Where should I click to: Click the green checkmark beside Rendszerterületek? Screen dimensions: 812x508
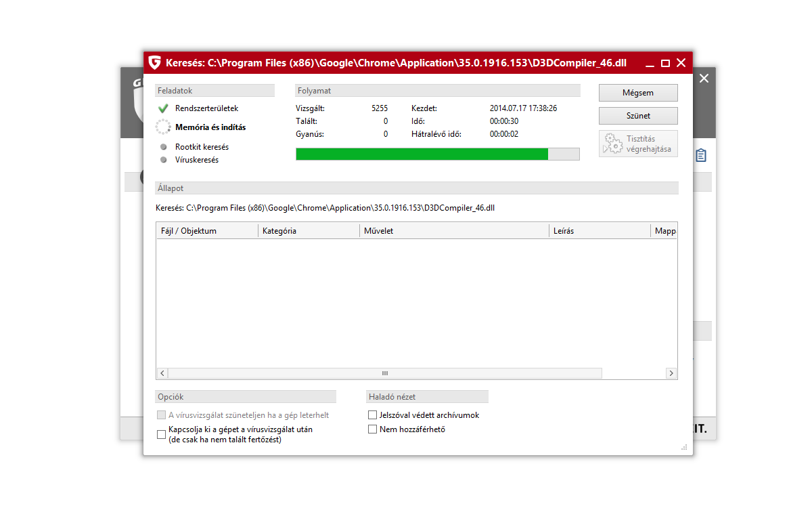tap(162, 108)
